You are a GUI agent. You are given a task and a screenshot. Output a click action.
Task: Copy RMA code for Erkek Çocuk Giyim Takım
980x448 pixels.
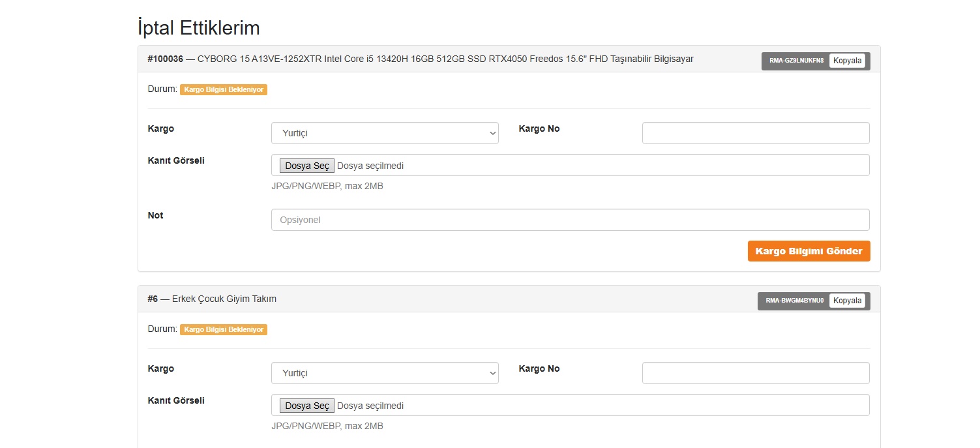pos(847,301)
